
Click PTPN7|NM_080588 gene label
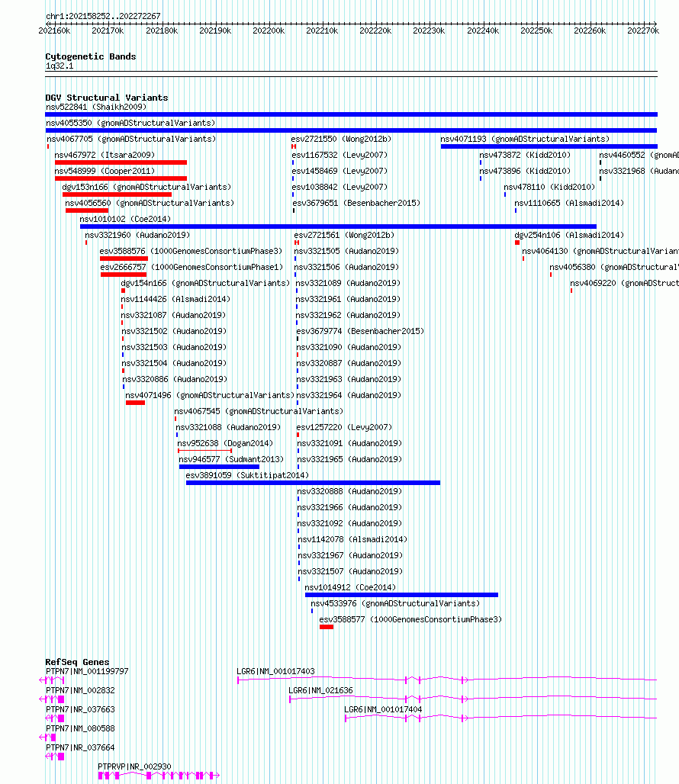click(81, 728)
